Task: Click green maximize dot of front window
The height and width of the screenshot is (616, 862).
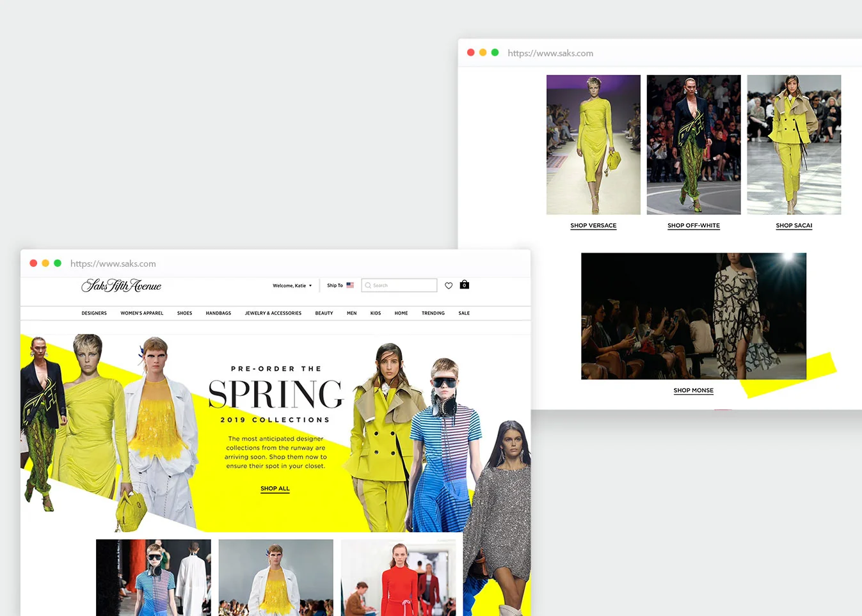Action: (x=58, y=263)
